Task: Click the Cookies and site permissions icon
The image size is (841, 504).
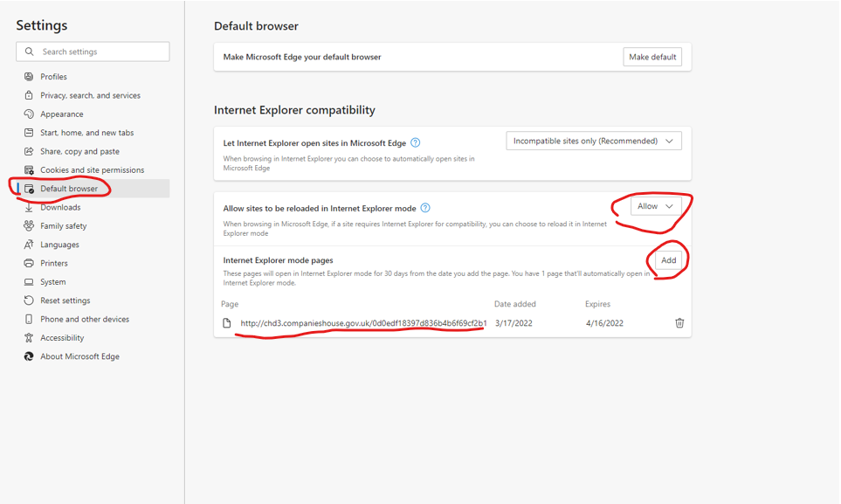Action: (x=29, y=169)
